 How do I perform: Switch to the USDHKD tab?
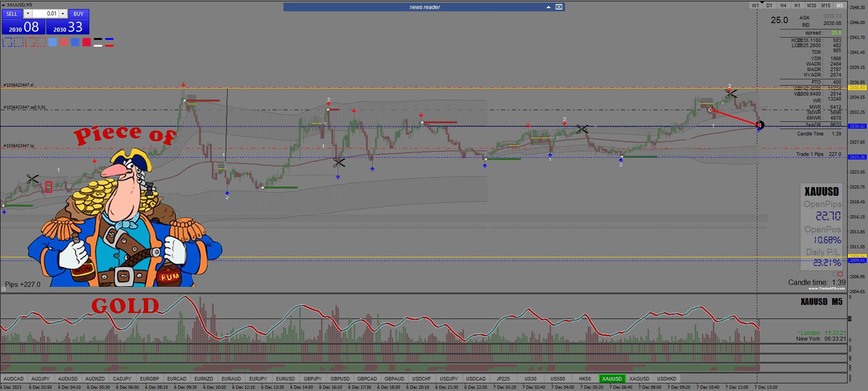(667, 379)
